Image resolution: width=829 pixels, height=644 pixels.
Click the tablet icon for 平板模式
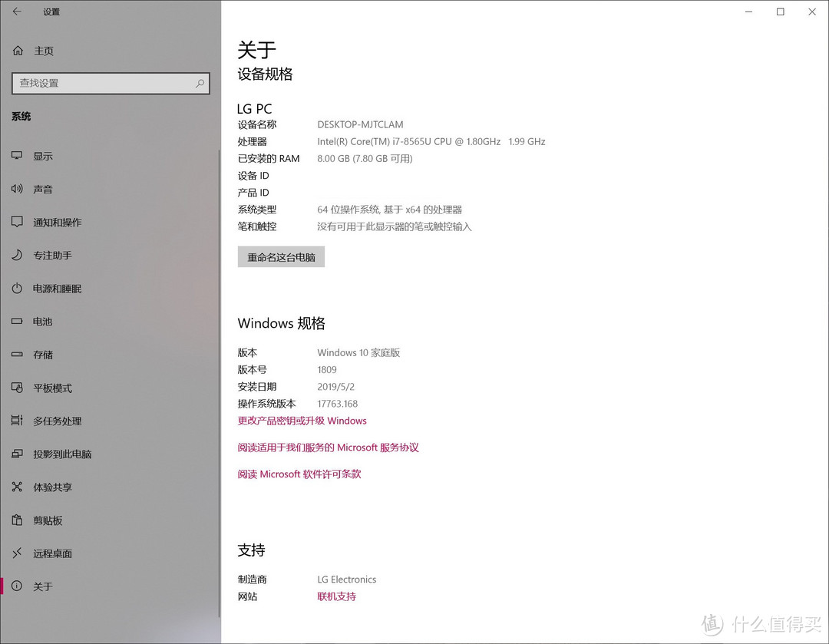tap(17, 388)
